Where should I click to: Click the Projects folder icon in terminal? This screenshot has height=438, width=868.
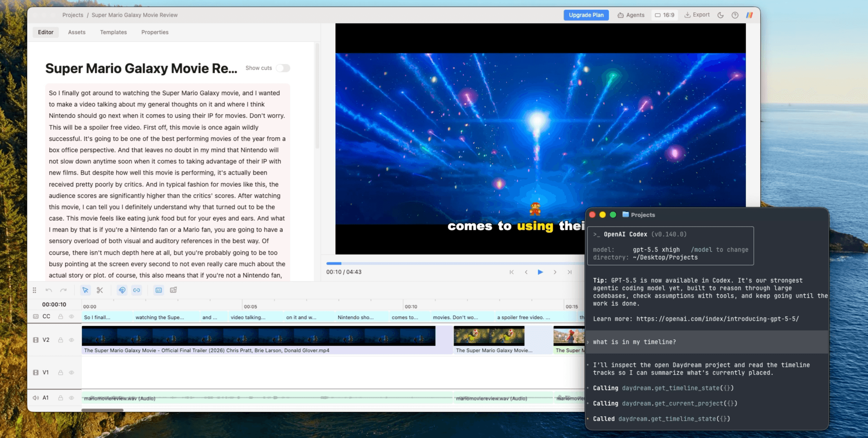tap(625, 215)
